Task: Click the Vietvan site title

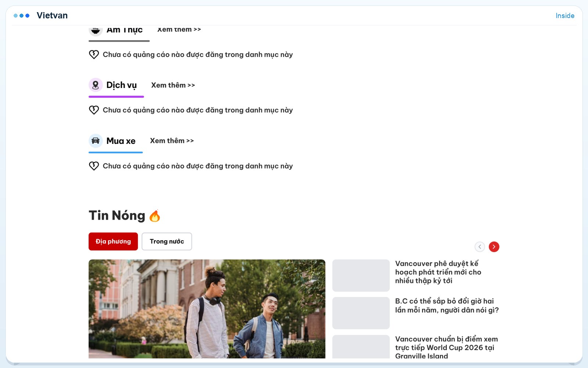Action: click(x=52, y=15)
